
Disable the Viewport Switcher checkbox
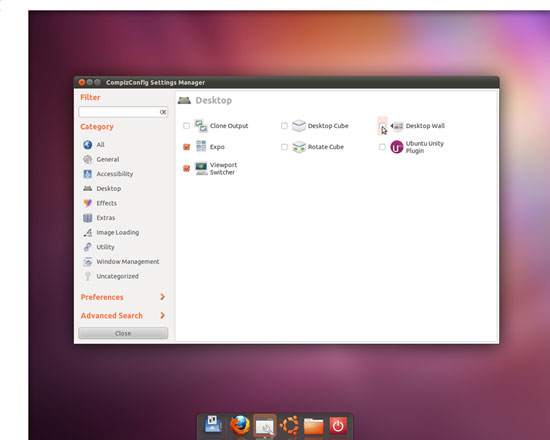186,168
